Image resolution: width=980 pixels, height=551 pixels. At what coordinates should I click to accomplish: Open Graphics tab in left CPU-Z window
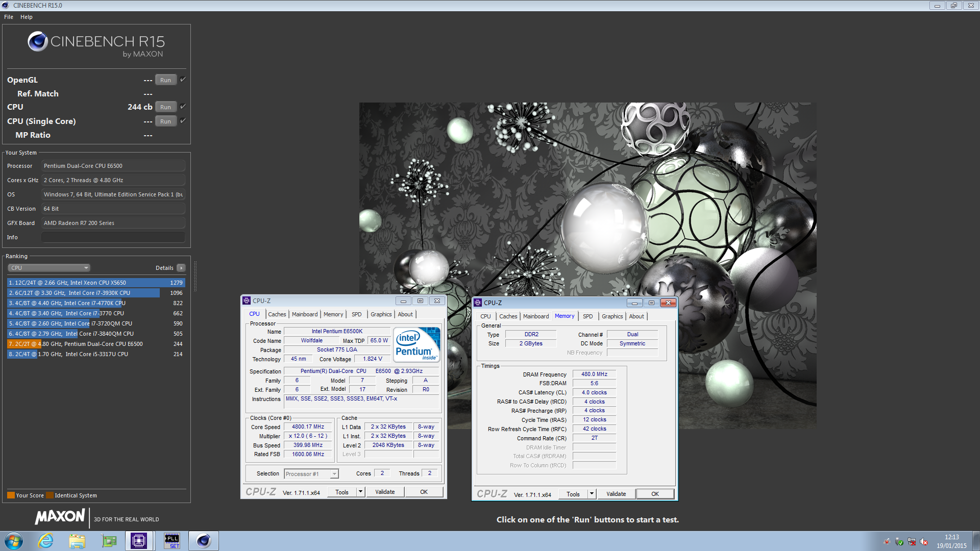(381, 314)
